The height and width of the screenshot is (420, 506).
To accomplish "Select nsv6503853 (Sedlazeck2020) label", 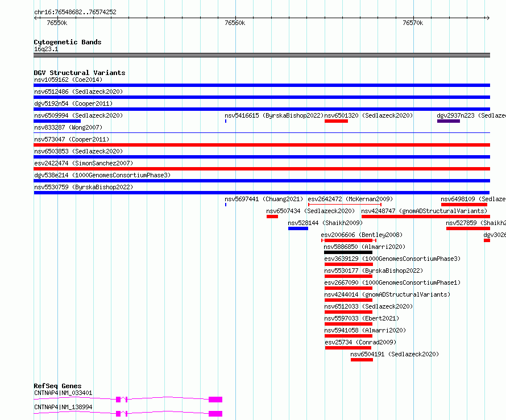I will click(x=78, y=151).
